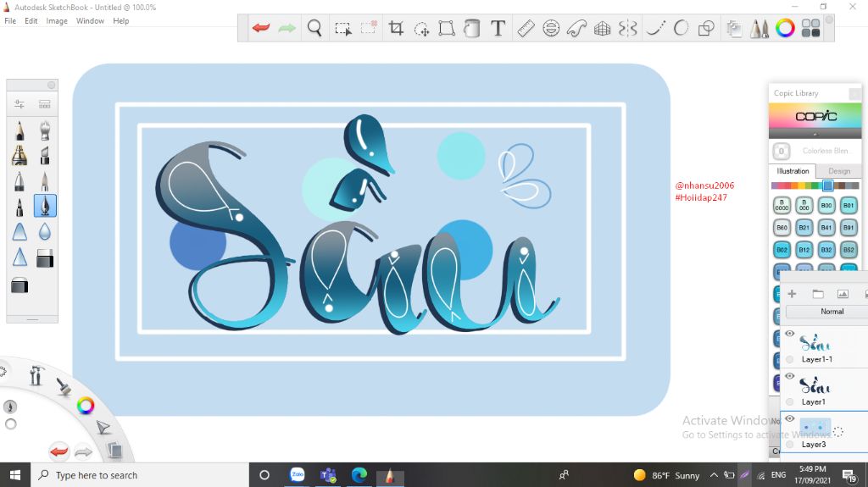This screenshot has width=868, height=487.
Task: Open Microsoft Edge from the taskbar
Action: point(359,475)
